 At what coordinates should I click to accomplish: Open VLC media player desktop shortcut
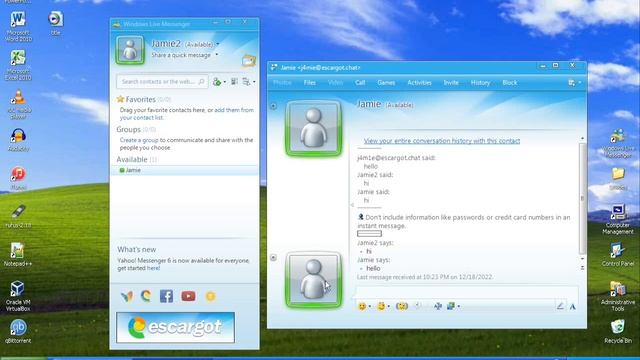[x=18, y=104]
